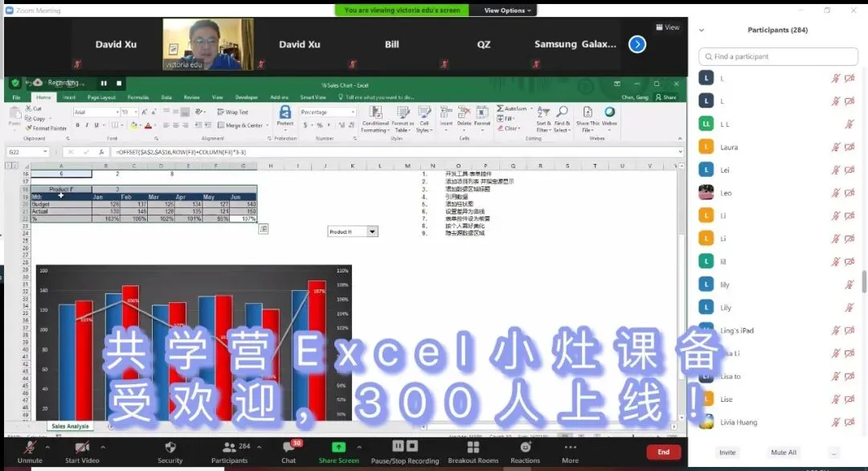Switch to the Formulas tab
Screen dimensions: 868x471
(138, 97)
